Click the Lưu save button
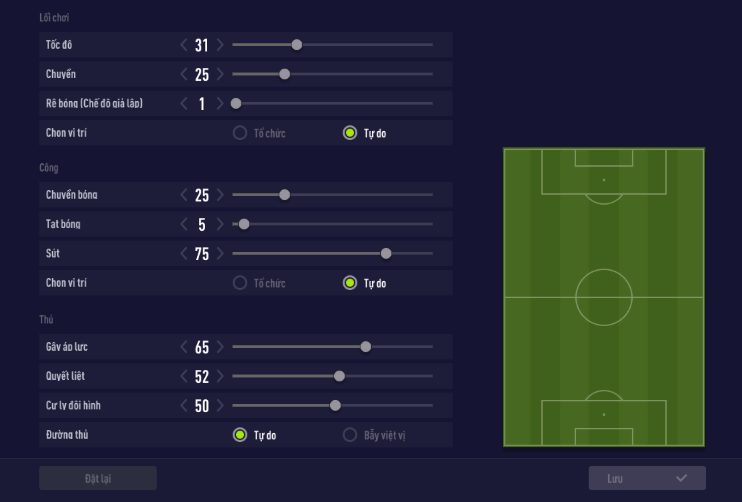 click(630, 478)
